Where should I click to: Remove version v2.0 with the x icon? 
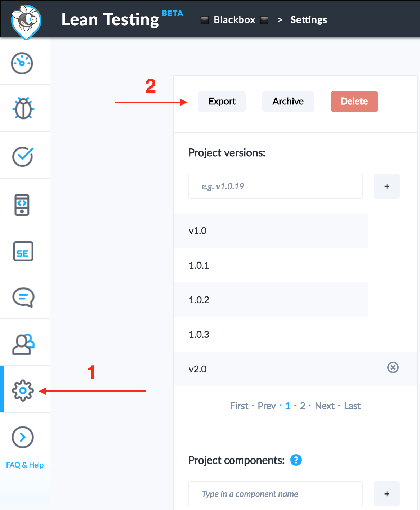[x=393, y=367]
